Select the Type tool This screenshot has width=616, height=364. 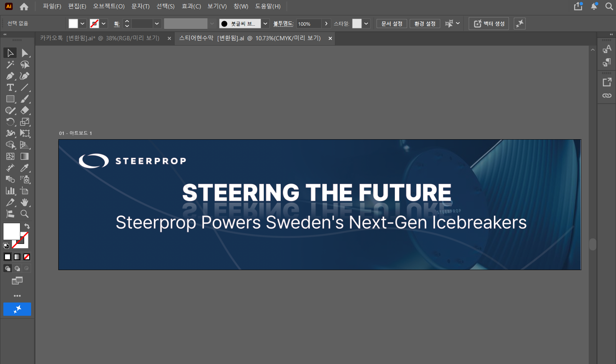click(x=10, y=87)
